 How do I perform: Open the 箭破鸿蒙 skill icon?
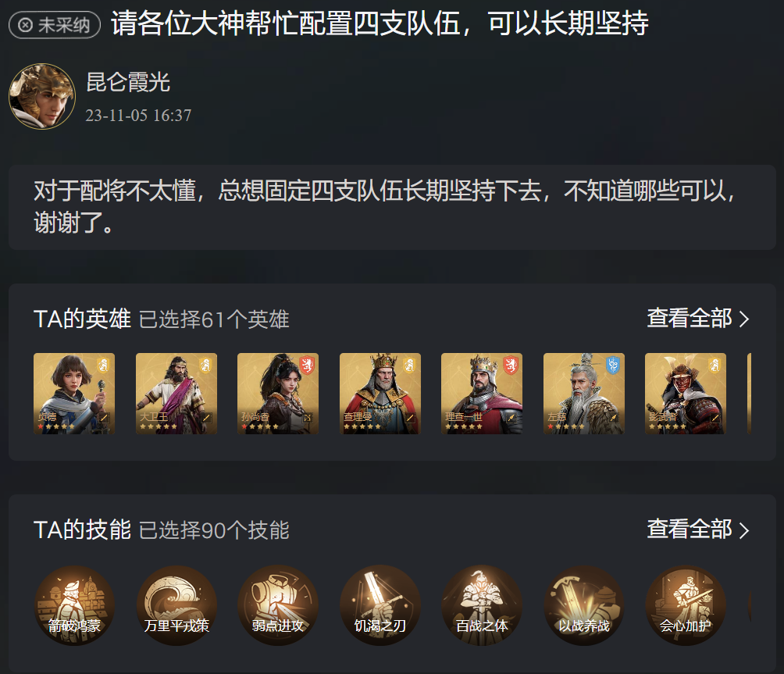[74, 605]
